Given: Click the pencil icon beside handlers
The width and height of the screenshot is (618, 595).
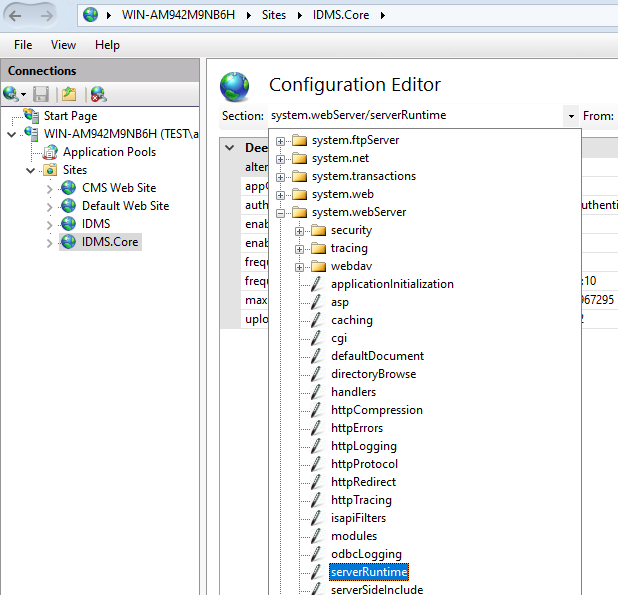Looking at the screenshot, I should 317,392.
